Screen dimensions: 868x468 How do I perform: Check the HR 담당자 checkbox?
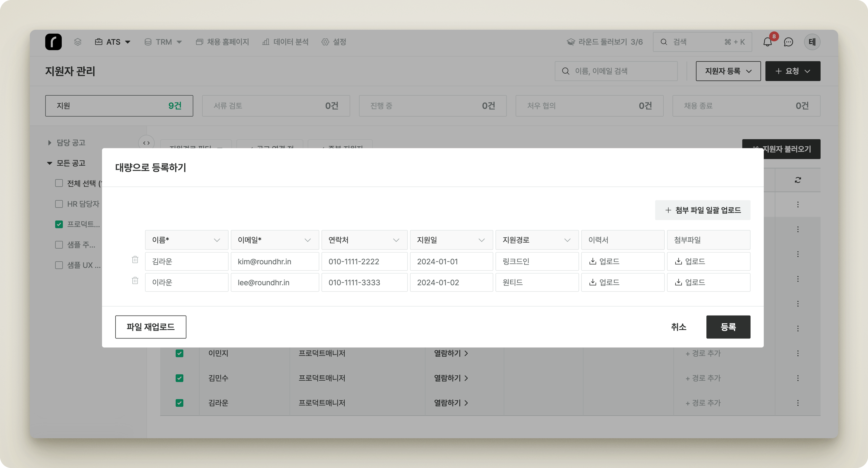pyautogui.click(x=59, y=204)
